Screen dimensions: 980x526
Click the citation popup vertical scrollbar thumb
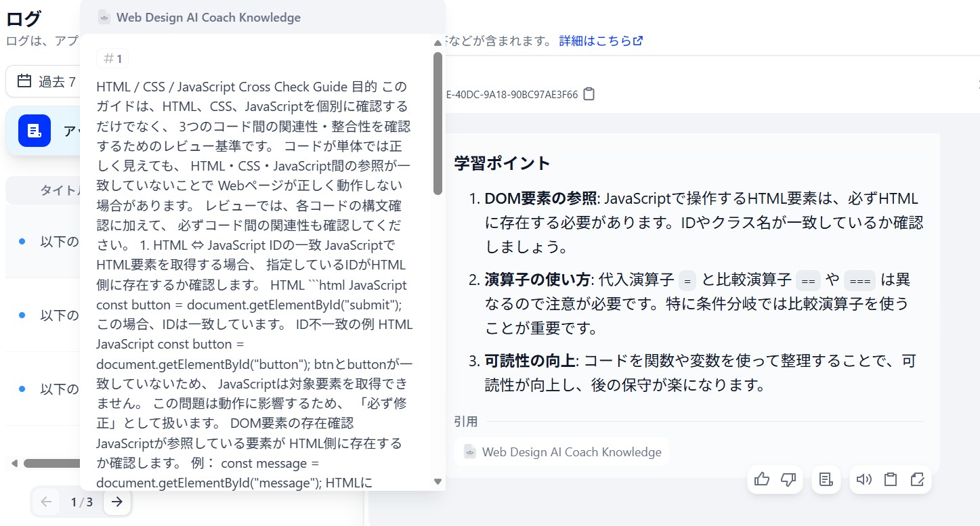438,123
